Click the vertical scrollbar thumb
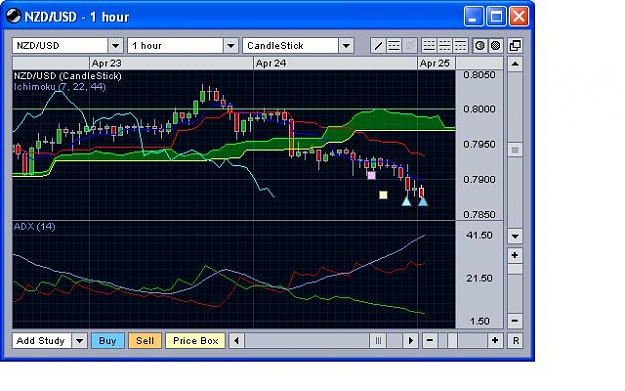 515,150
